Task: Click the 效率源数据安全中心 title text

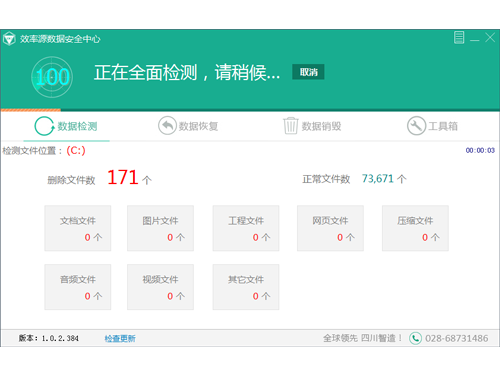Action: coord(60,39)
